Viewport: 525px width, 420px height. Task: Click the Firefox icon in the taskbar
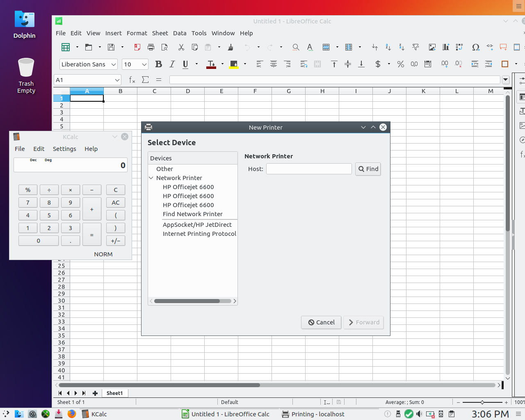(72, 414)
